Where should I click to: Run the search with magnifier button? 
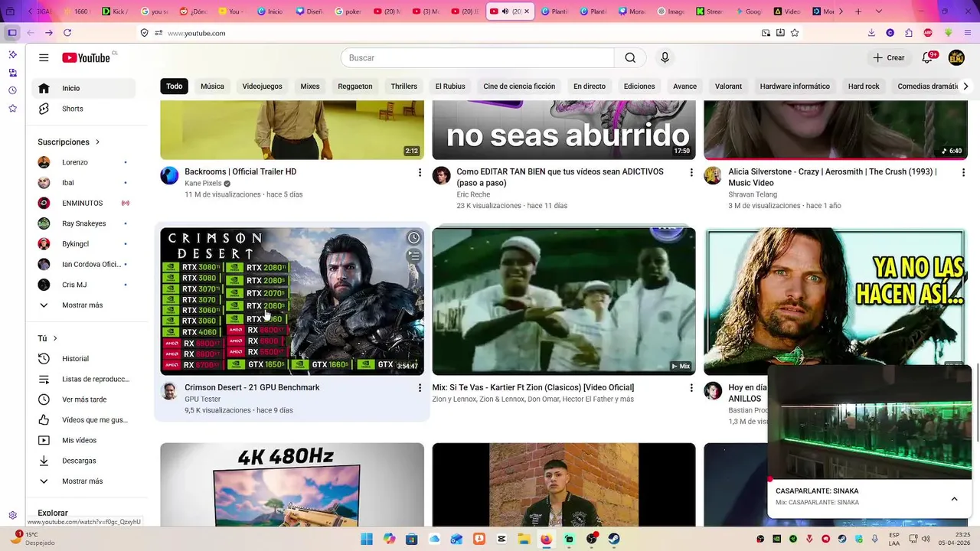[630, 57]
